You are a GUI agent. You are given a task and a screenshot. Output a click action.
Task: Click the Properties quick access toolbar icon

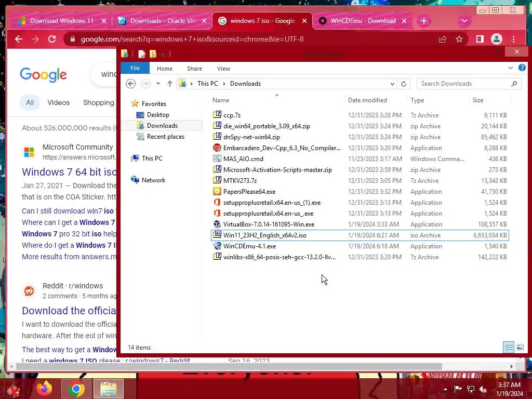[x=141, y=54]
